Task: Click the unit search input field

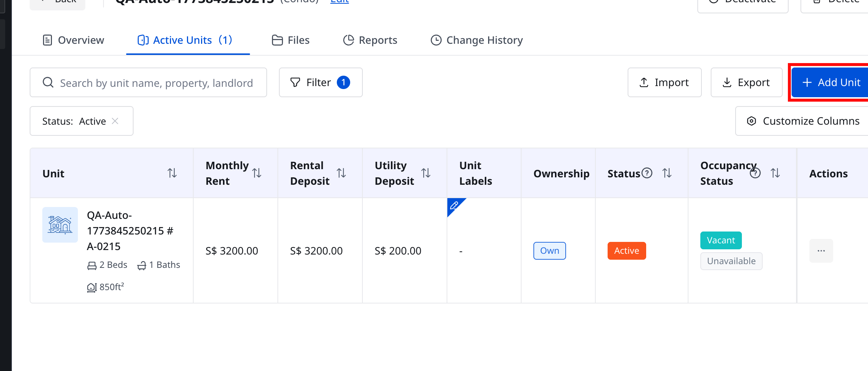Action: [x=148, y=82]
